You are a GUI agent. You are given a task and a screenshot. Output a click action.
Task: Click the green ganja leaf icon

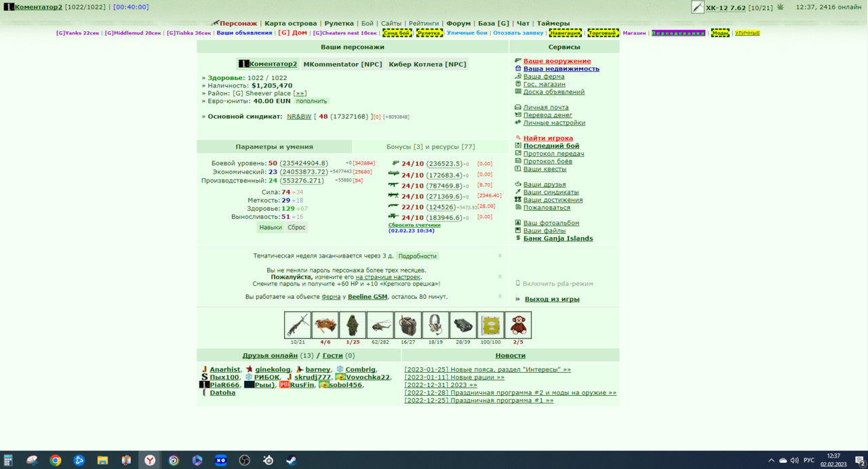[780, 7]
